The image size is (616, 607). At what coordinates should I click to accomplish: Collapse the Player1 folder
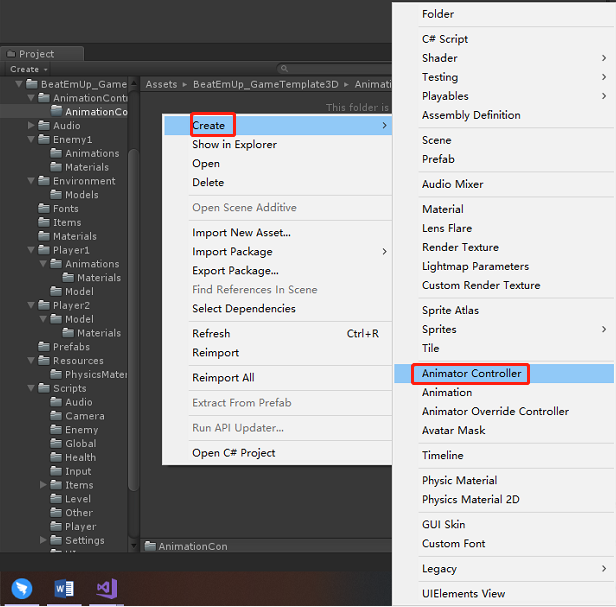[31, 250]
